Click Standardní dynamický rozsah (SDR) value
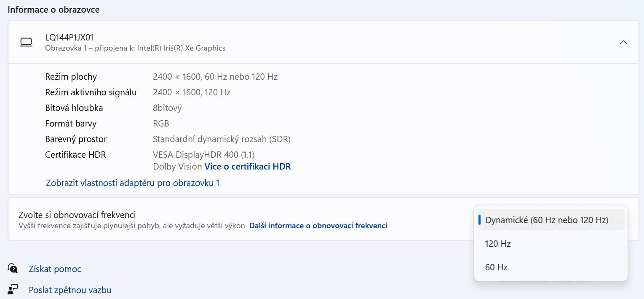644x299 pixels. [222, 139]
